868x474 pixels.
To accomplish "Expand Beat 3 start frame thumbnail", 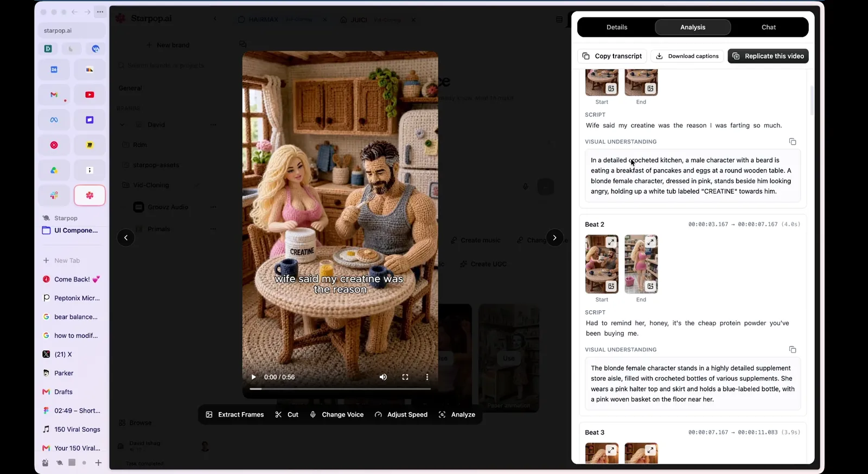I will (611, 450).
